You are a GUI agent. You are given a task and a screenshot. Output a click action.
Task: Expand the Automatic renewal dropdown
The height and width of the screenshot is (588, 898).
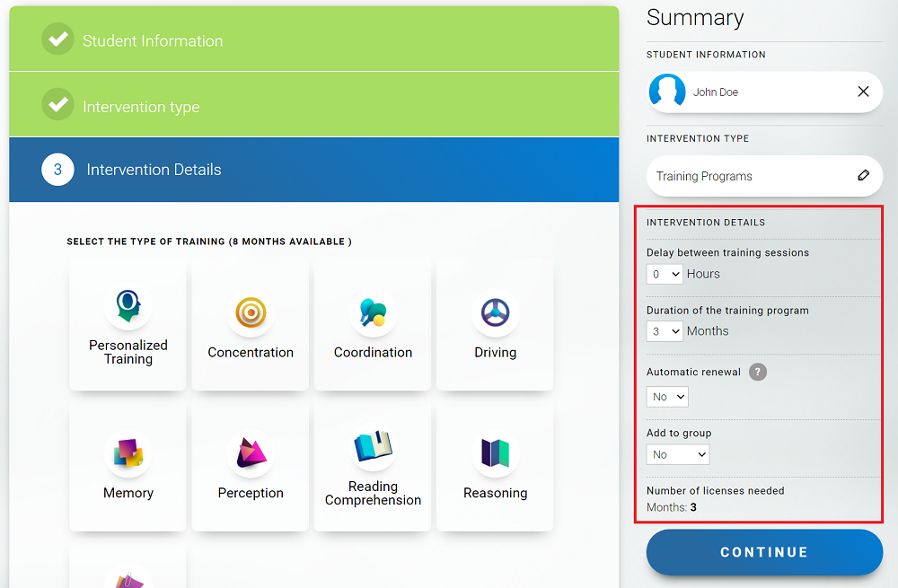click(667, 397)
